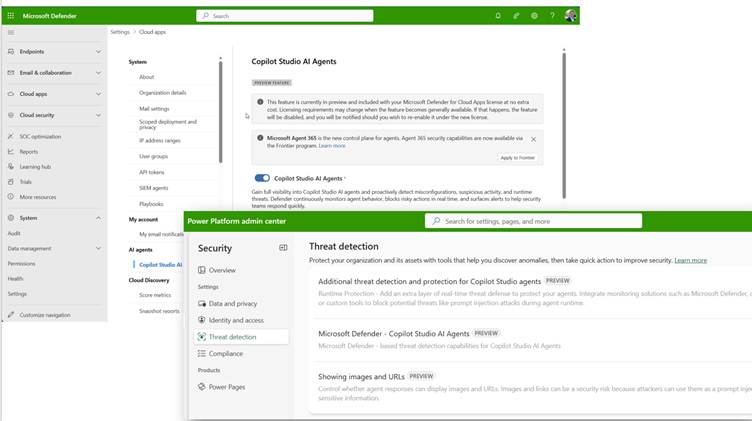Screen dimensions: 752x421
Task: Collapse the System navigation section
Action: pyautogui.click(x=98, y=217)
